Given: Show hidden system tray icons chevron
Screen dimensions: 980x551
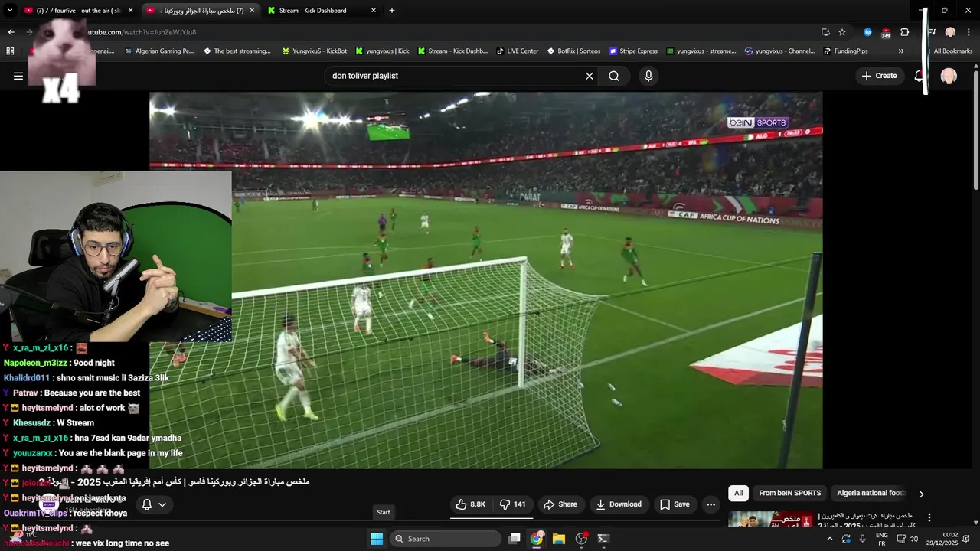Looking at the screenshot, I should [829, 539].
